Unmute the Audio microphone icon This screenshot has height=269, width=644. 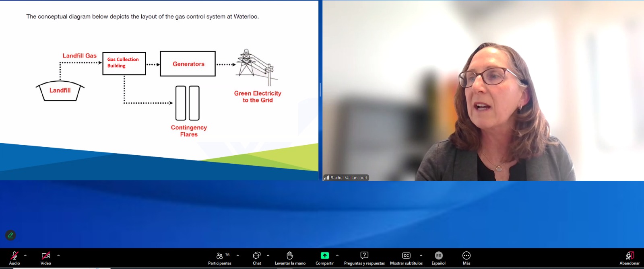click(x=14, y=255)
